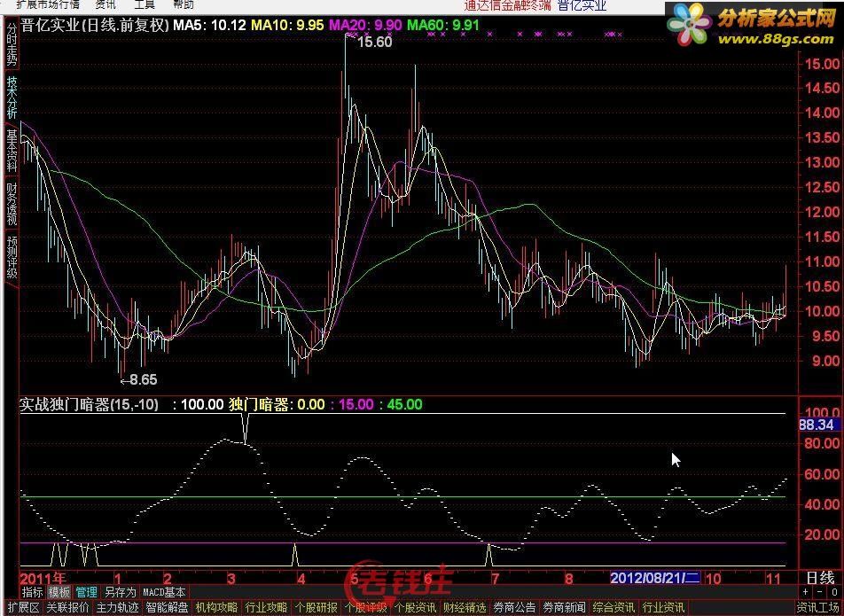This screenshot has height=616, width=844.
Task: Open the 基本资料 side tab
Action: coord(11,151)
